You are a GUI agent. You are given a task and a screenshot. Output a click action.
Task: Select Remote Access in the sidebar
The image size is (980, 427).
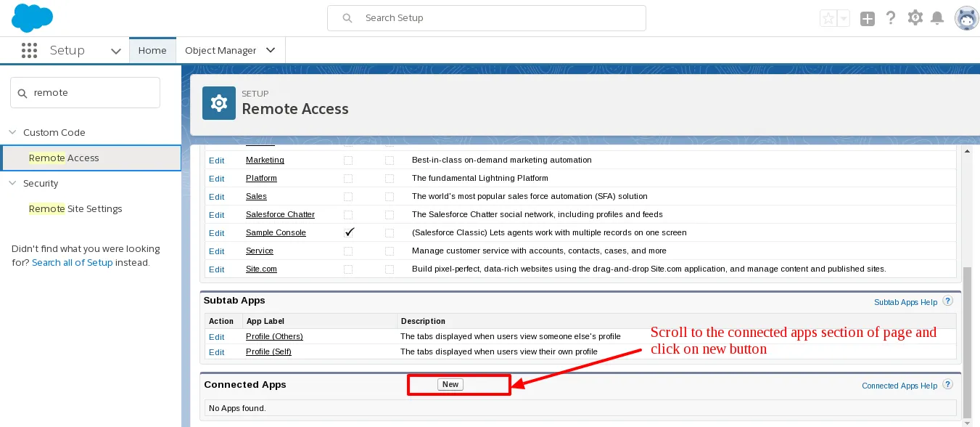(91, 158)
